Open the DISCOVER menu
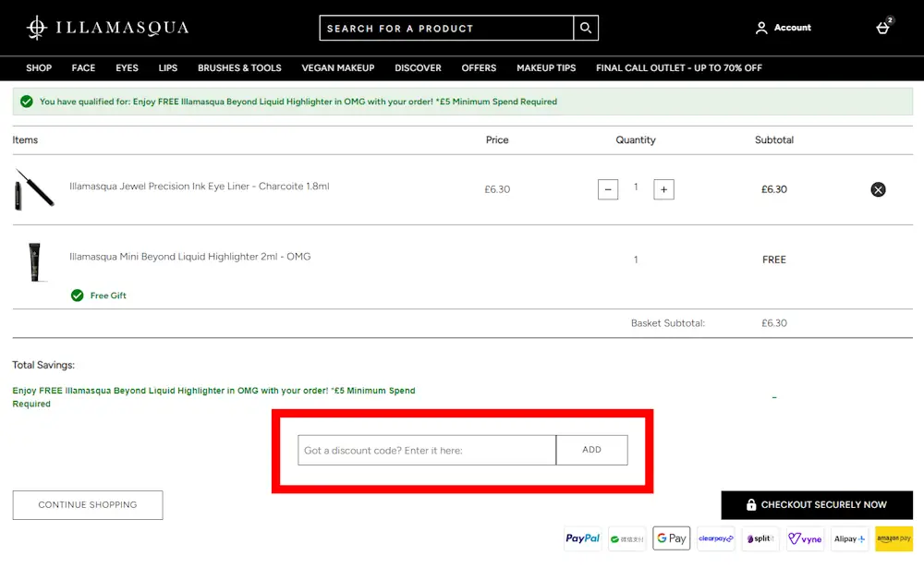 (x=418, y=67)
